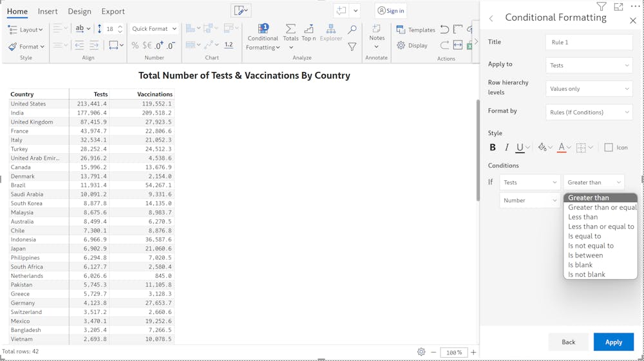Open Conditional Formatting in the ribbon
The width and height of the screenshot is (644, 361).
(x=263, y=37)
